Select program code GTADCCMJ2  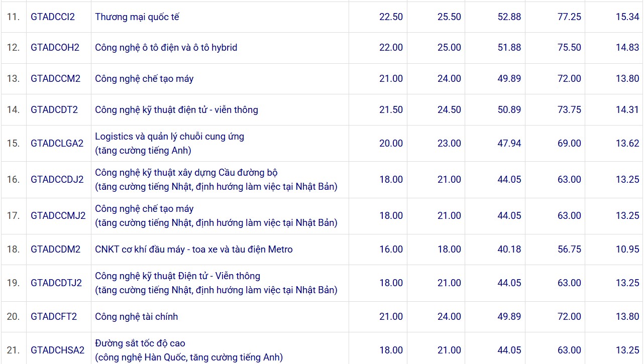[x=58, y=215]
